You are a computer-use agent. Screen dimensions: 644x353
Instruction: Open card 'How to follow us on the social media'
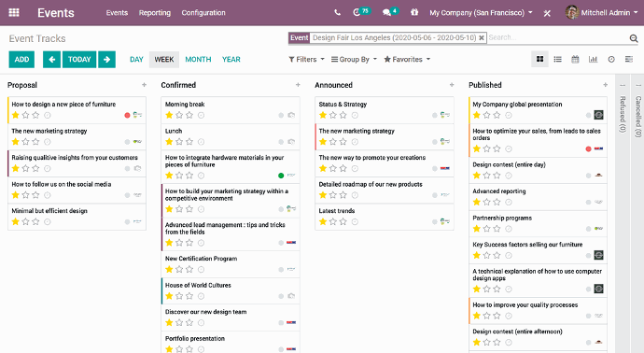tap(77, 190)
